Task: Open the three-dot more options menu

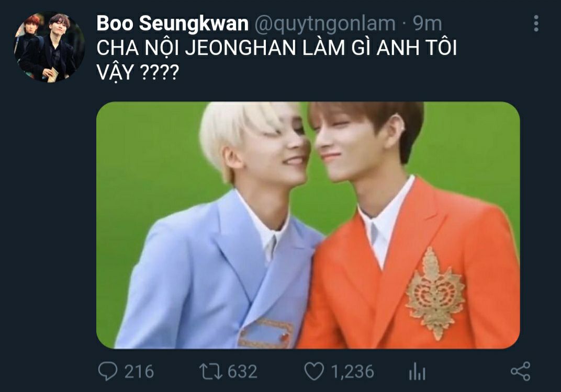Action: point(535,24)
